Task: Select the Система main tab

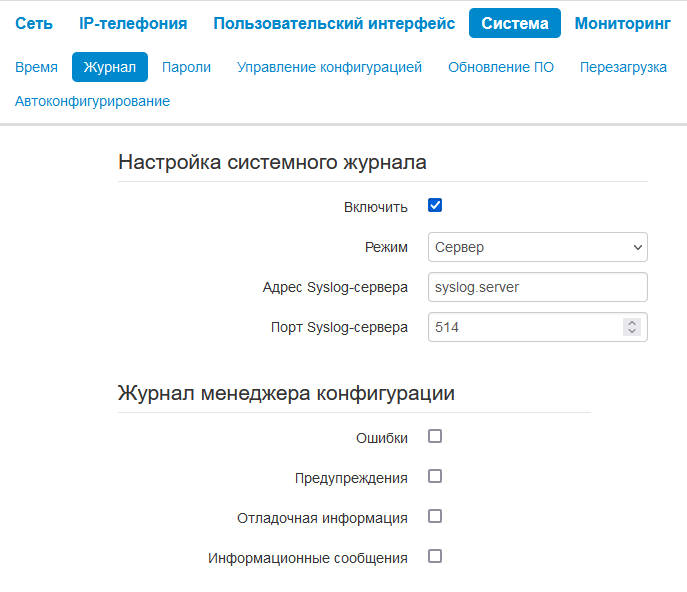Action: pos(514,23)
